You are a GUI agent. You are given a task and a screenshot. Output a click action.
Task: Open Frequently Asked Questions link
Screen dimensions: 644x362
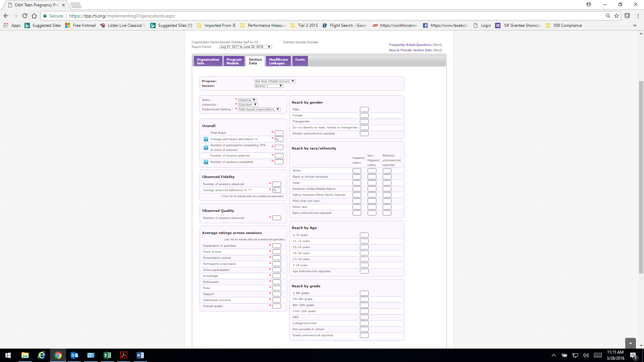[x=410, y=45]
